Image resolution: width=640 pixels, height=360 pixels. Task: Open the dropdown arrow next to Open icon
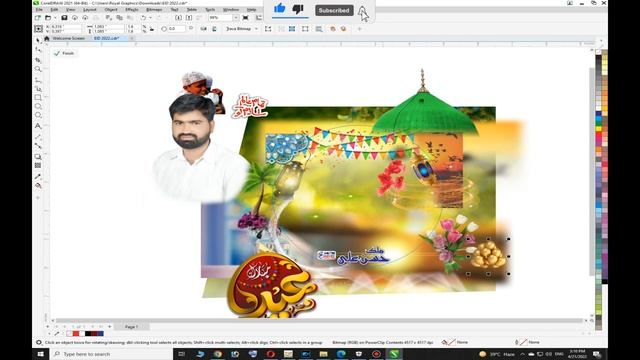click(x=55, y=18)
